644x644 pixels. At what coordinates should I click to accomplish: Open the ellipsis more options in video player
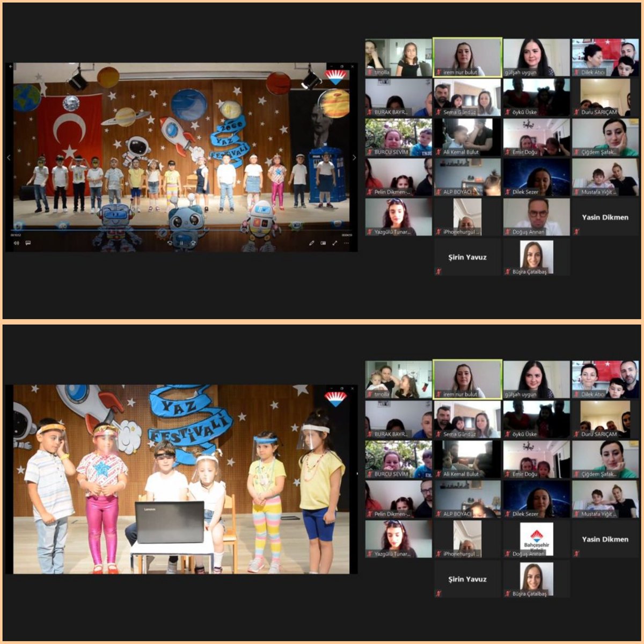(347, 243)
